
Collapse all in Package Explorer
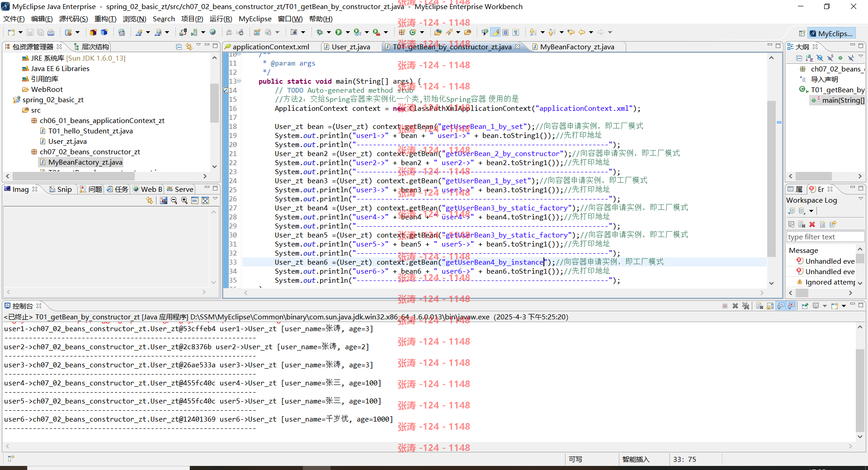coord(179,47)
